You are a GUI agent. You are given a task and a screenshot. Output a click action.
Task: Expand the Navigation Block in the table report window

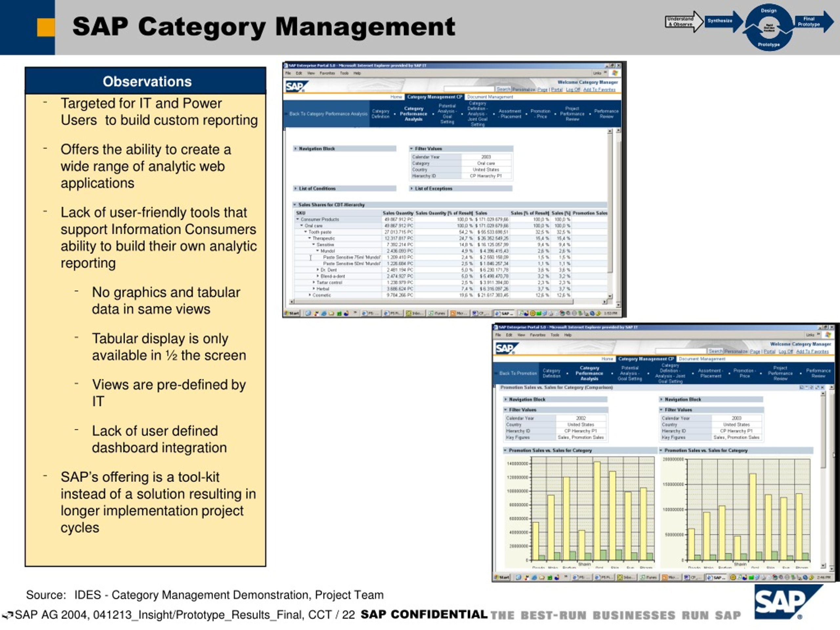[295, 149]
